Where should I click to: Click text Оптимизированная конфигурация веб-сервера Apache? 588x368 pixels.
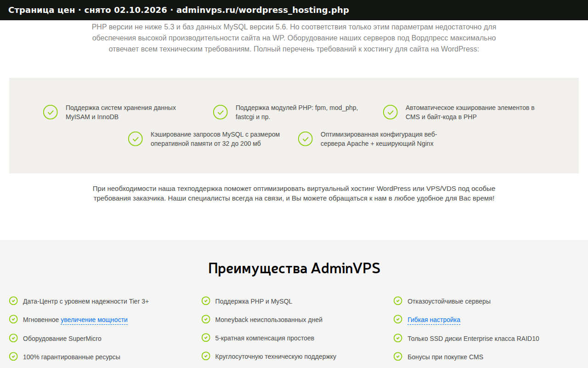(379, 139)
